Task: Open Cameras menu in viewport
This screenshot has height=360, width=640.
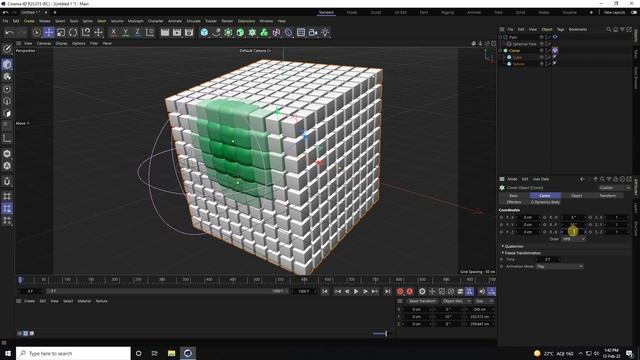Action: point(44,43)
